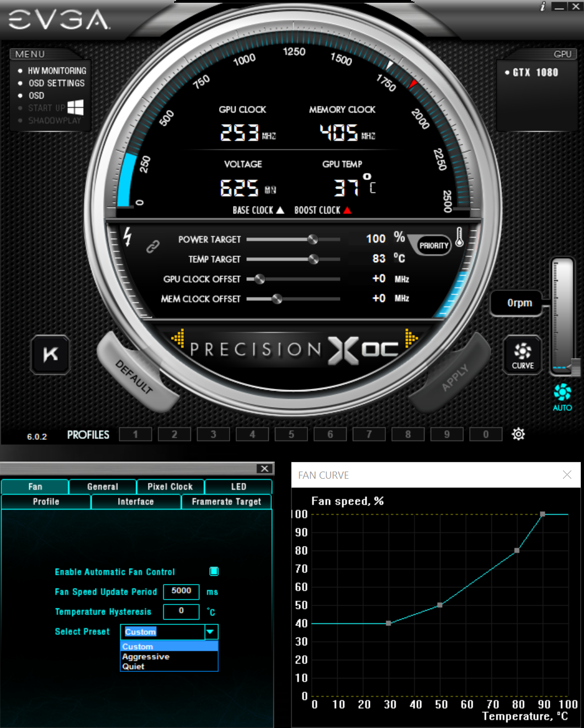Click the K boost lock icon
584x728 pixels.
point(50,355)
